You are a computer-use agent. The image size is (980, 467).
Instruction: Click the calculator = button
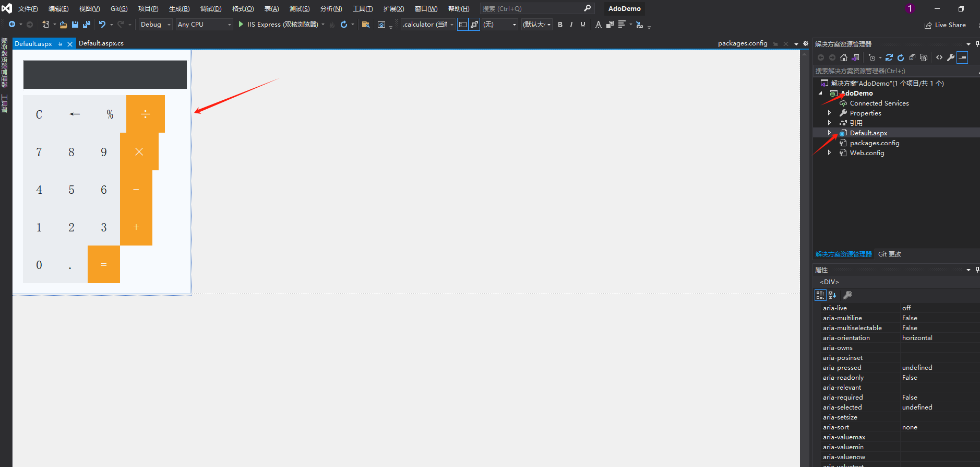click(x=104, y=264)
